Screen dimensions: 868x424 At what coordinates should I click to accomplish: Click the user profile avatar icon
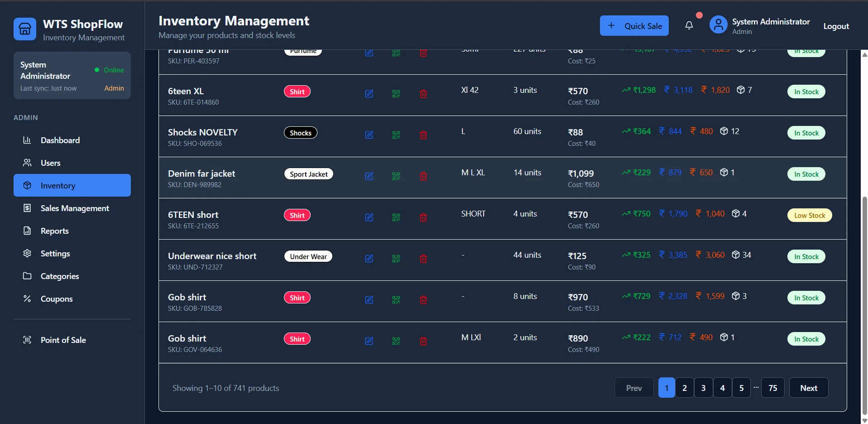(719, 25)
